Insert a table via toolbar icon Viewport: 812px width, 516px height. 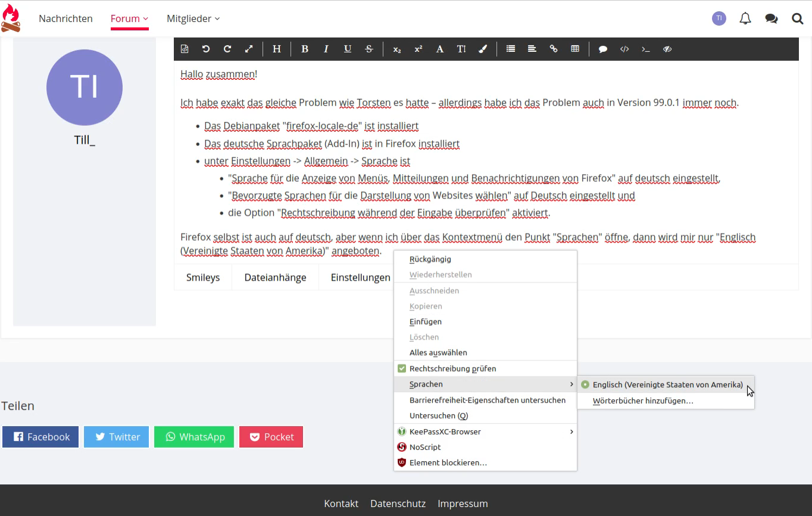coord(575,49)
